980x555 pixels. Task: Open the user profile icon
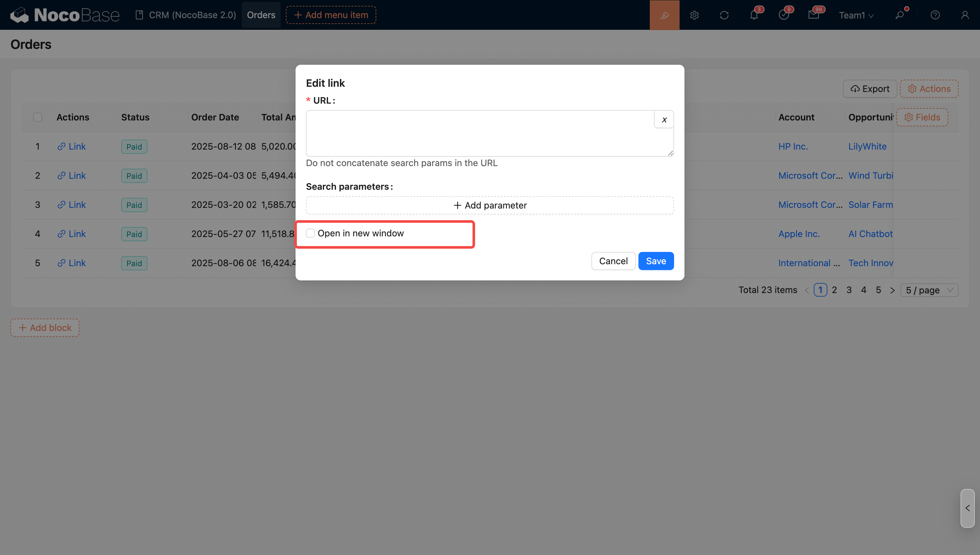coord(965,15)
